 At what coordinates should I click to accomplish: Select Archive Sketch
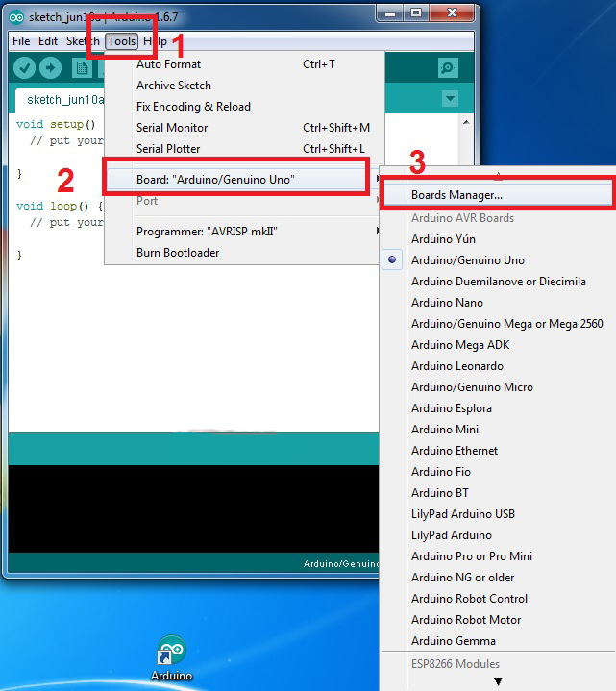(x=244, y=86)
